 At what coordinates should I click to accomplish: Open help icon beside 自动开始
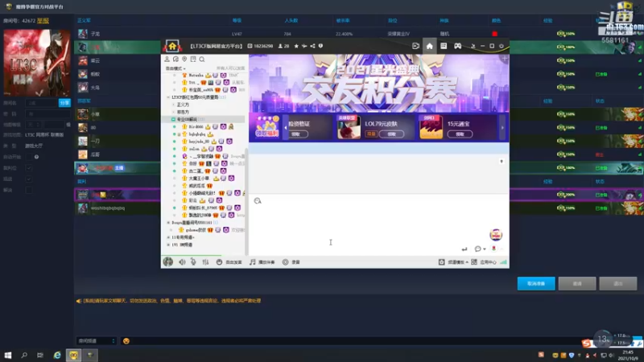pyautogui.click(x=36, y=157)
